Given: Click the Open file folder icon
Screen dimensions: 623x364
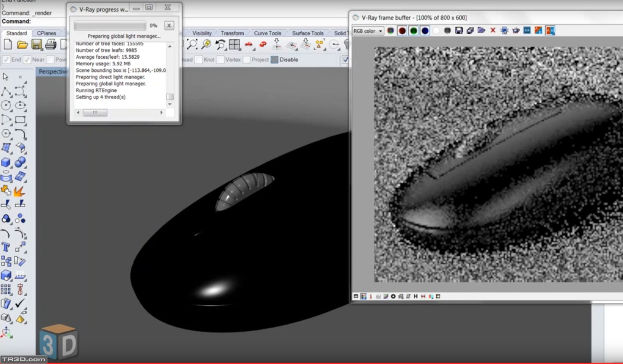Looking at the screenshot, I should pos(22,44).
